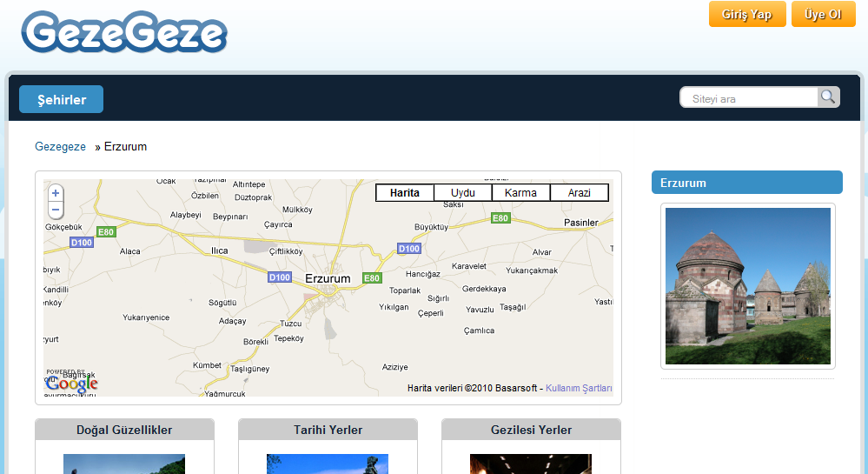Click the E80 badge east of Erzurum

click(x=372, y=277)
